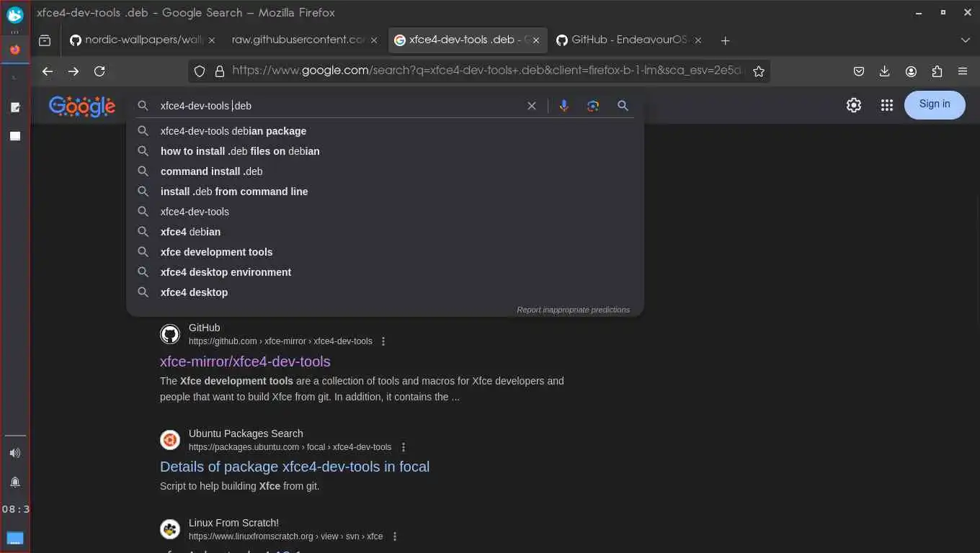
Task: Click the notification bell in the side panel
Action: click(x=15, y=482)
